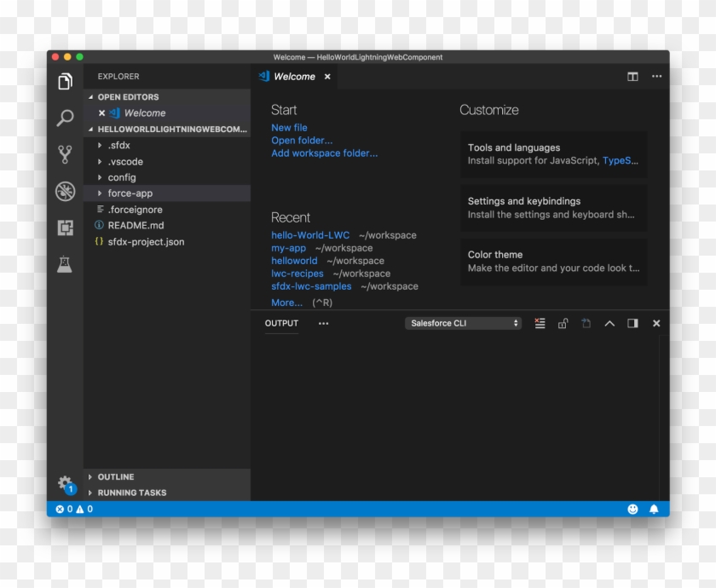Open the hello-World-LWC recent workspace
This screenshot has height=588, width=716.
pyautogui.click(x=310, y=235)
